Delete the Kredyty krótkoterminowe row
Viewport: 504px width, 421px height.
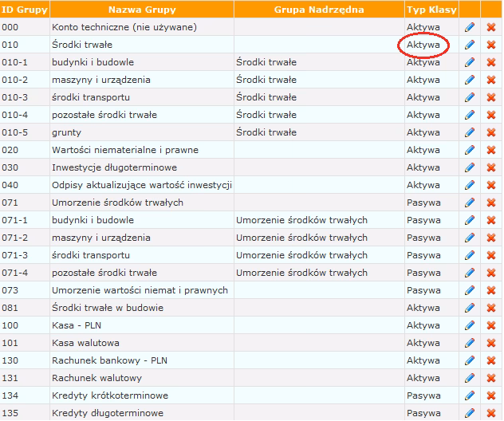[x=491, y=395]
